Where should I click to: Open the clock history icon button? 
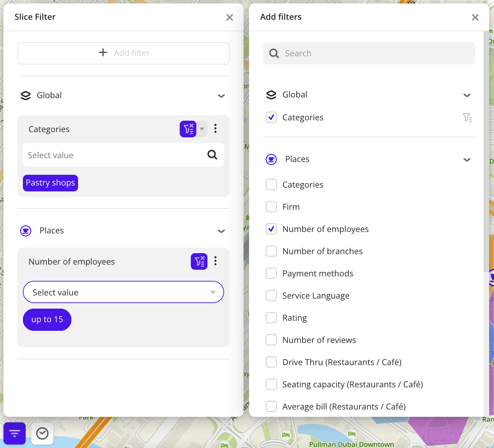click(x=42, y=433)
